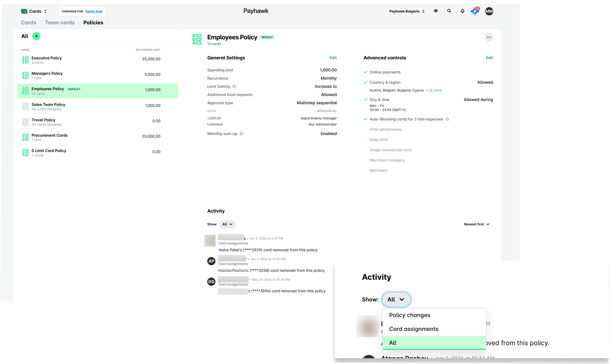Click the Employees Policy list icon
Screen dimensions: 611x364
pos(25,91)
